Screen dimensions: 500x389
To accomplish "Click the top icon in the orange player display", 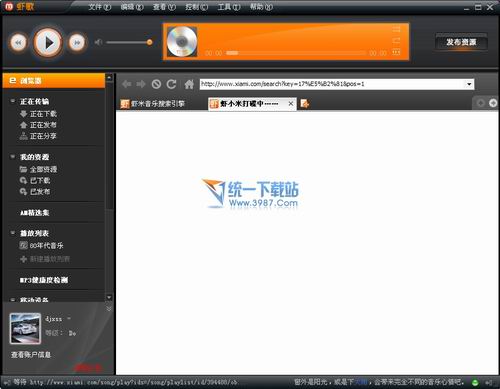I will click(396, 29).
